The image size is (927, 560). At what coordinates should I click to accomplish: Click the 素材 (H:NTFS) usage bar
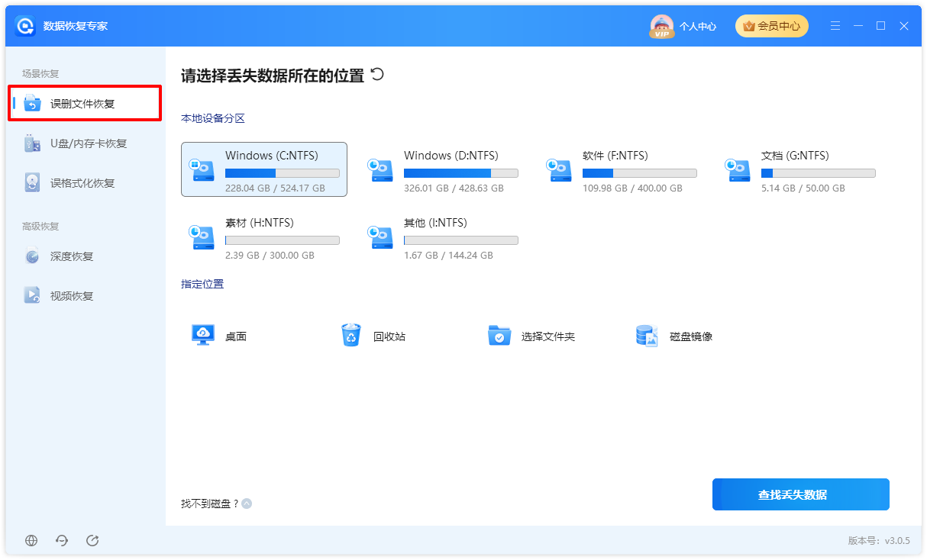pyautogui.click(x=283, y=240)
